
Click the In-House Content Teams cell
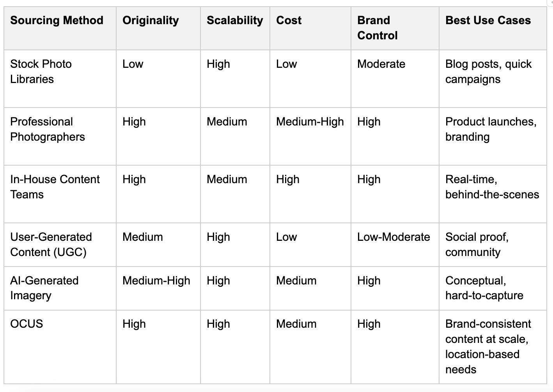[55, 187]
